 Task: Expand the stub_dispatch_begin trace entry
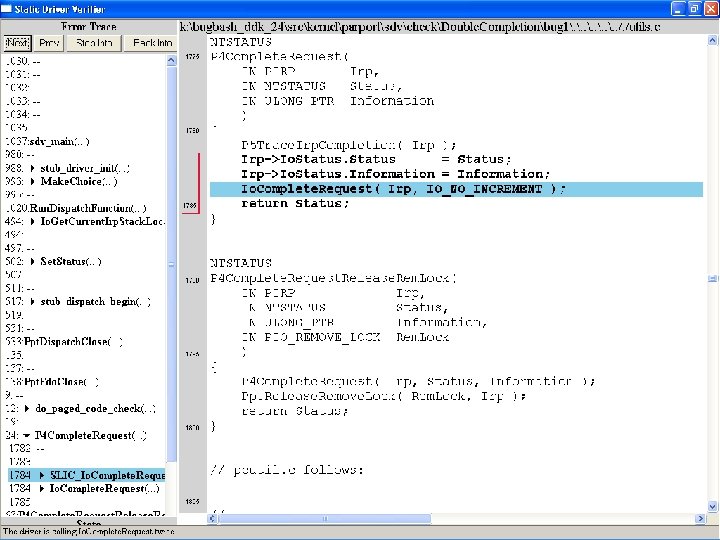33,302
